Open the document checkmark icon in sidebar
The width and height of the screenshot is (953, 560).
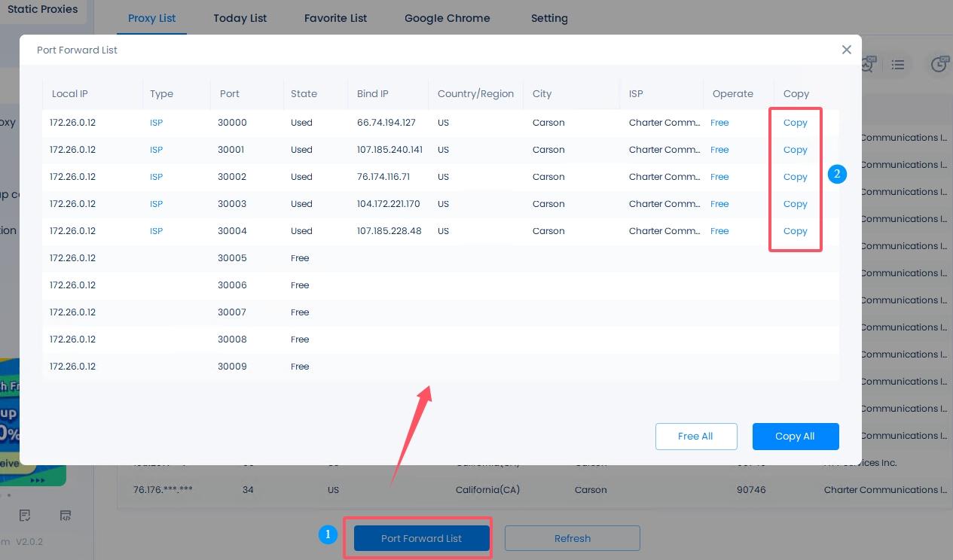point(25,516)
